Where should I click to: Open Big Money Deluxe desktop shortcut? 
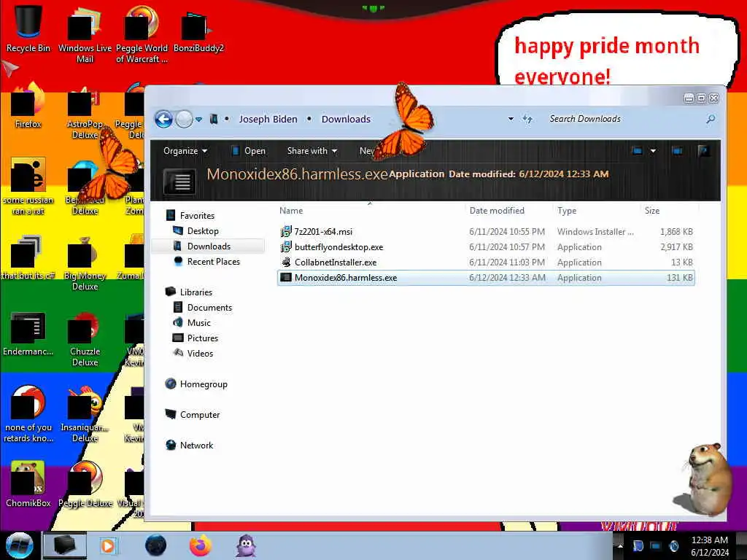click(85, 262)
